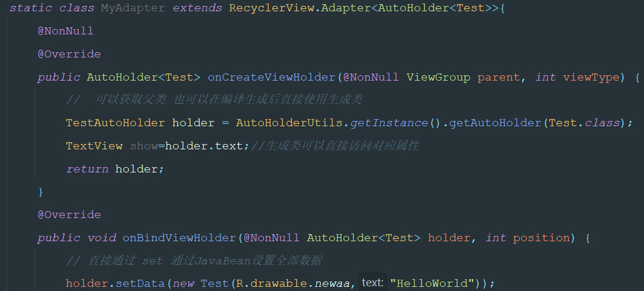Click 'Adapter' after RecyclerView

click(x=346, y=8)
